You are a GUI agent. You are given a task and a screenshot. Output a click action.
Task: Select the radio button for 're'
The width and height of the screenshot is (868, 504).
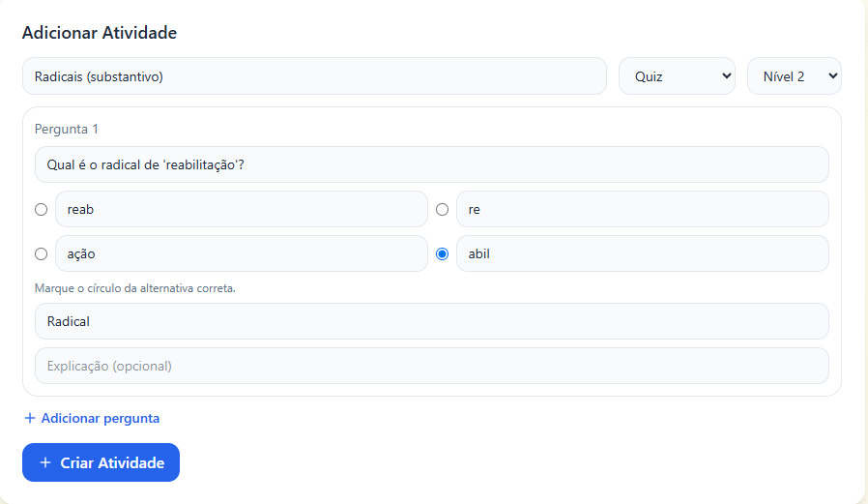pyautogui.click(x=442, y=209)
